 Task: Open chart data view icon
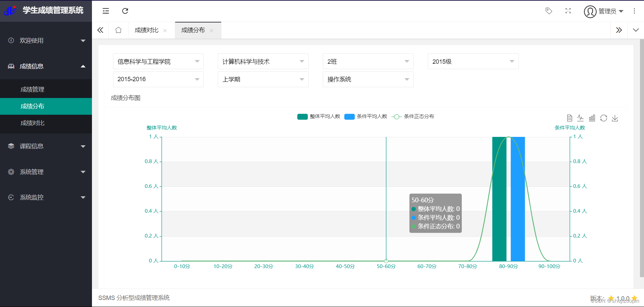(569, 118)
